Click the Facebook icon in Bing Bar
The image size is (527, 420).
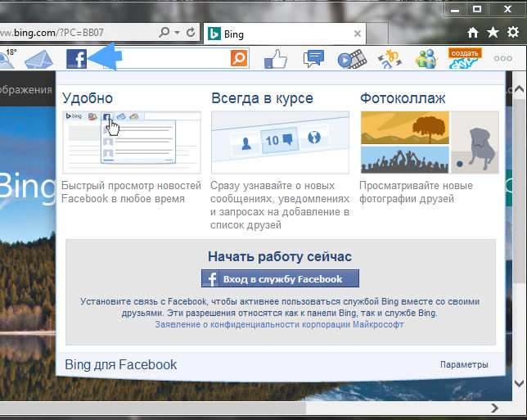pos(76,59)
